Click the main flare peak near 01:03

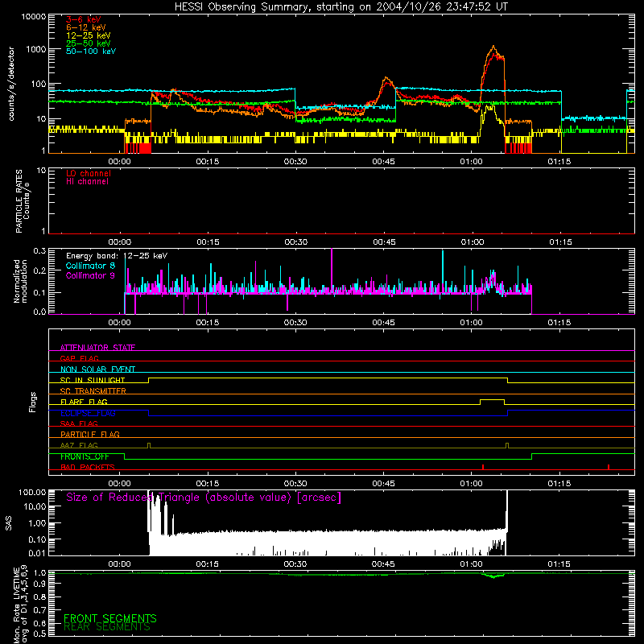pyautogui.click(x=493, y=47)
